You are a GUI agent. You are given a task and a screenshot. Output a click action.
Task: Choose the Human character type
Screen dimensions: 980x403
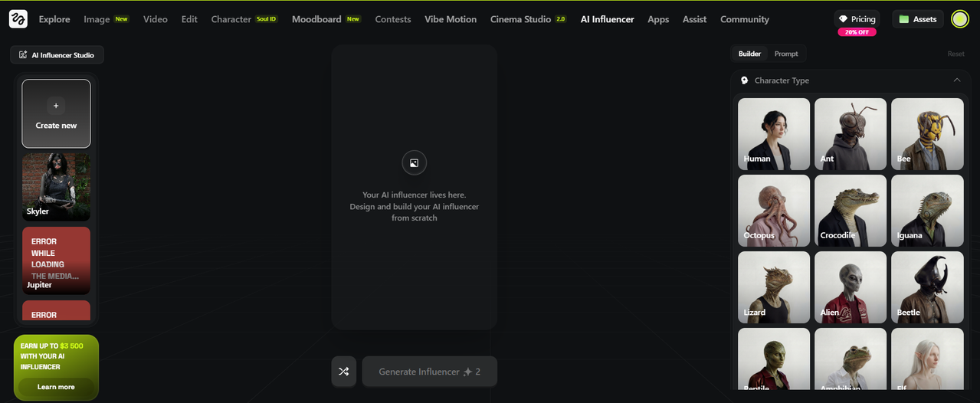pos(774,134)
